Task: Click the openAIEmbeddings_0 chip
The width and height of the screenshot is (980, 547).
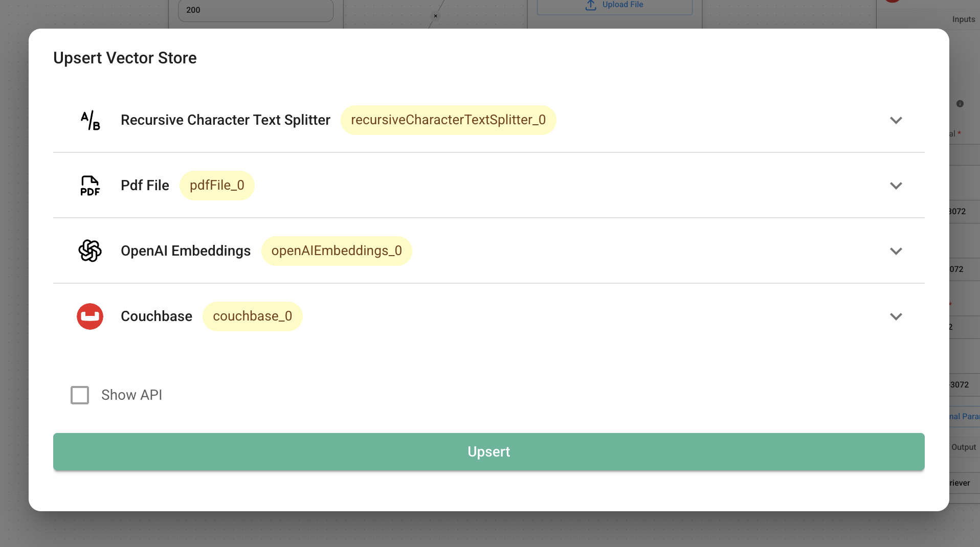Action: point(337,251)
